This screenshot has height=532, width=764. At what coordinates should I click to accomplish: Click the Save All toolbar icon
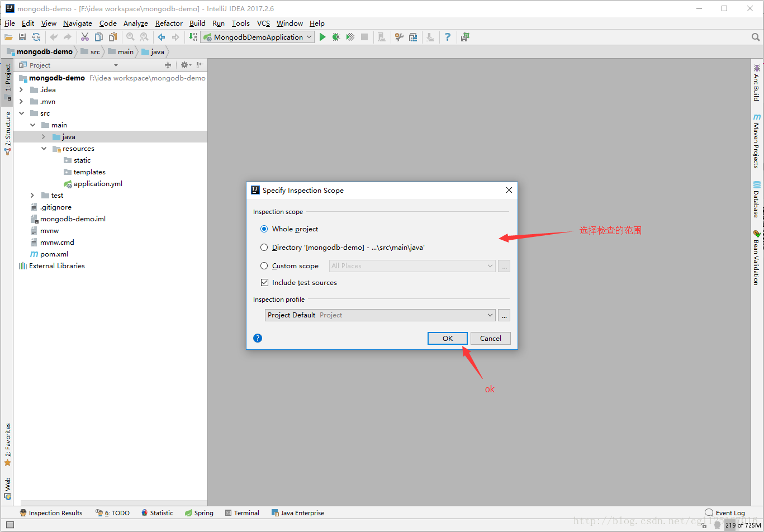[x=22, y=37]
